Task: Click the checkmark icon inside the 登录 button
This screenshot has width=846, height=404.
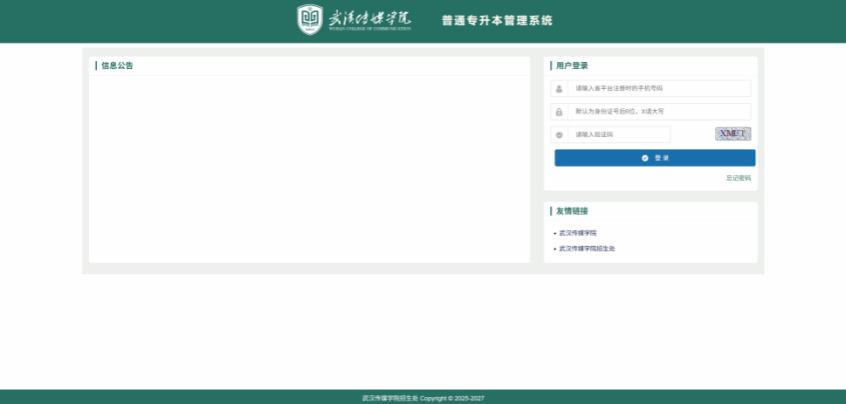Action: click(645, 158)
